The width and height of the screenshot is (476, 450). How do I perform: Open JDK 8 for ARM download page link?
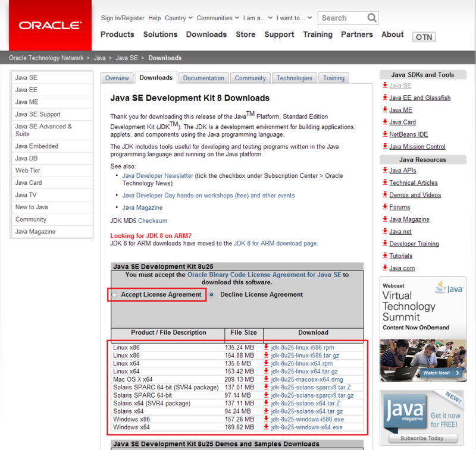[x=275, y=243]
